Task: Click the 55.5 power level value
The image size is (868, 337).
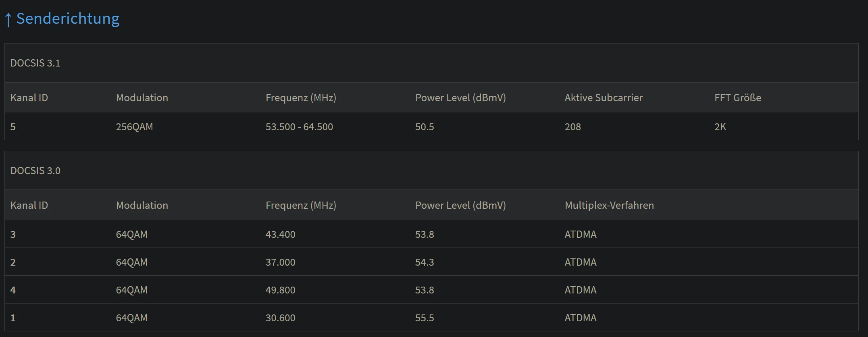Action: point(425,318)
